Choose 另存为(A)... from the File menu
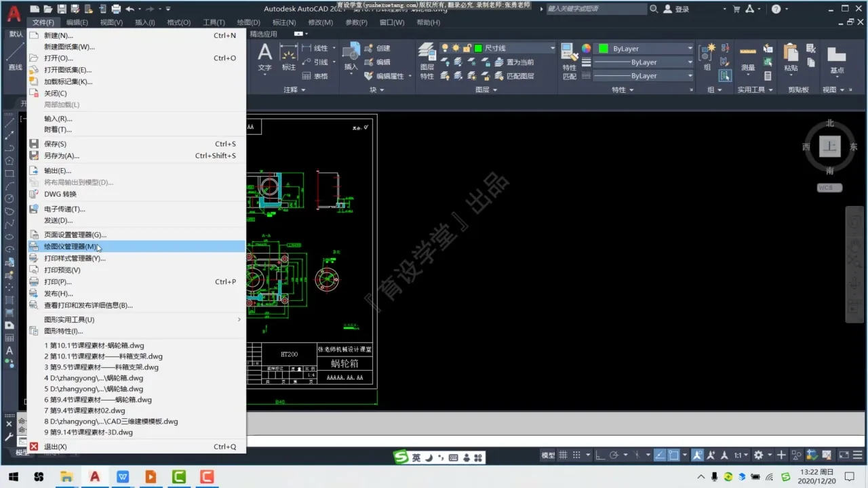This screenshot has height=488, width=868. pos(62,156)
